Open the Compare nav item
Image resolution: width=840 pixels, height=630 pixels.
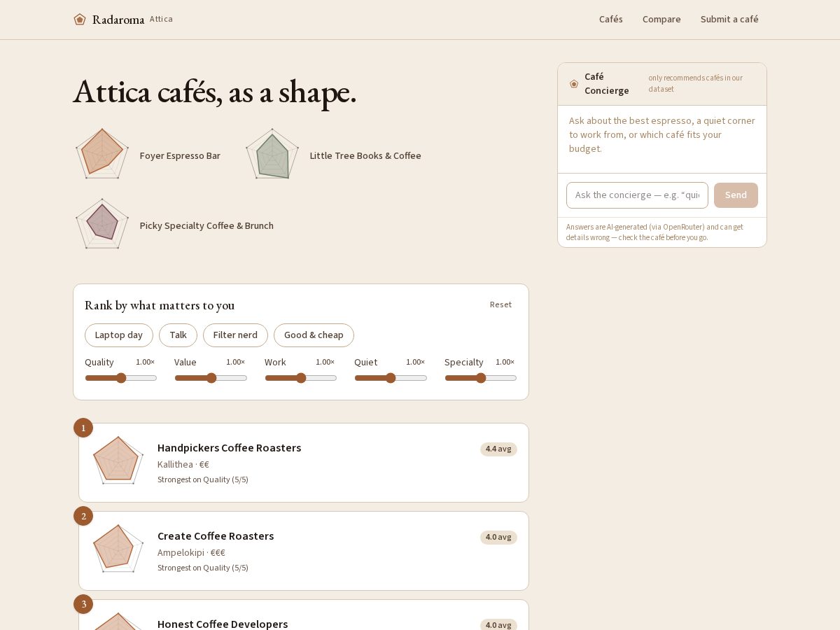pyautogui.click(x=661, y=20)
